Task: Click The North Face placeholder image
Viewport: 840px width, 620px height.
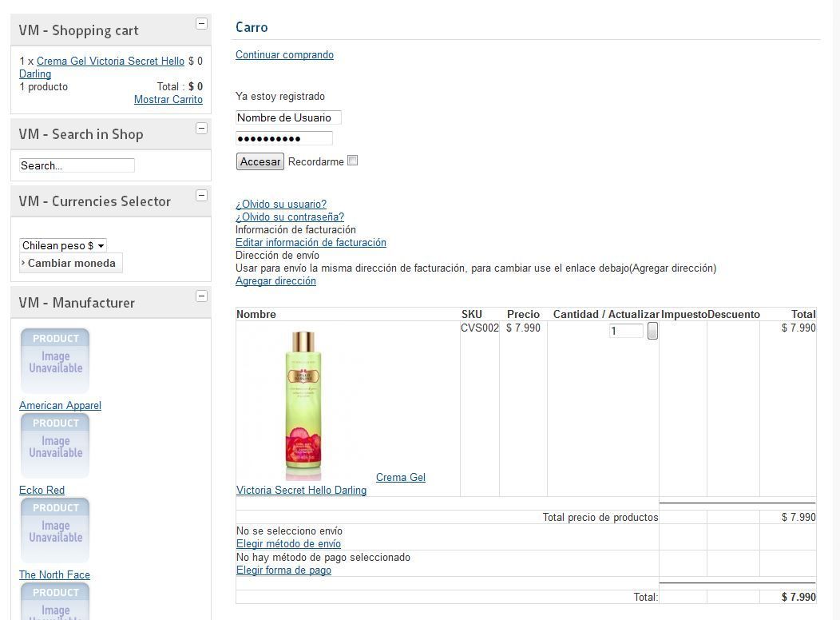Action: click(x=54, y=530)
